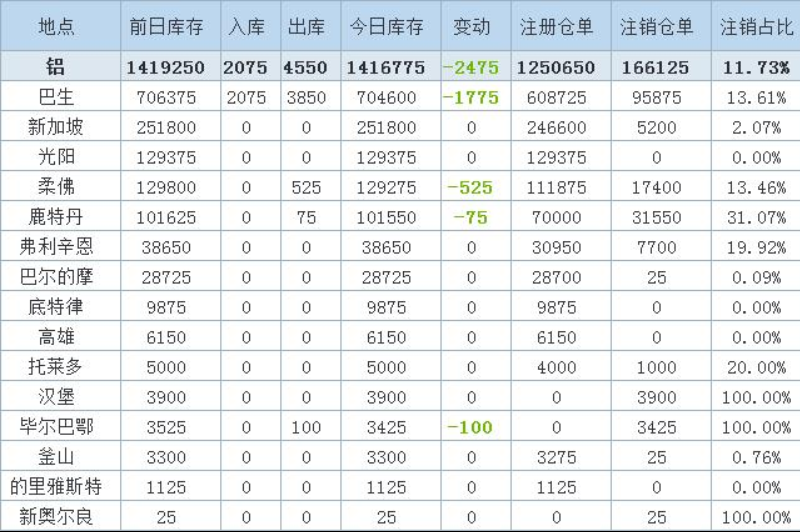Click the 变动 column header
Screen dimensions: 800x532
(471, 27)
